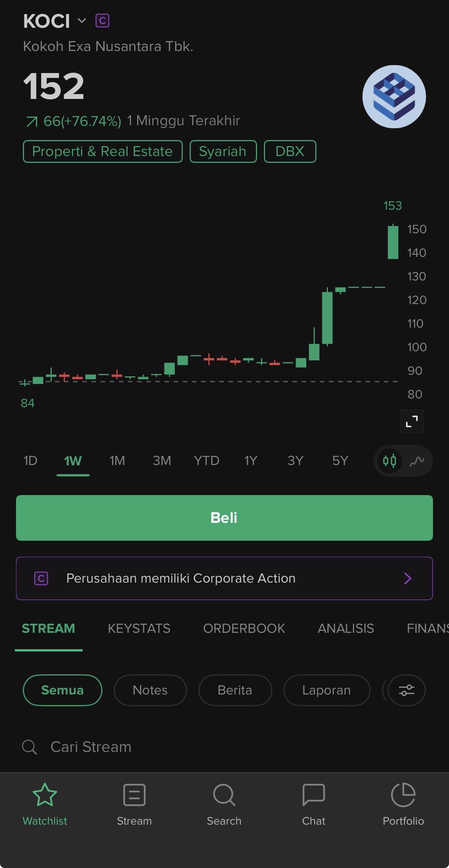Image resolution: width=449 pixels, height=868 pixels.
Task: Tap the Kokoh Exa Nusantara company logo
Action: pyautogui.click(x=394, y=97)
